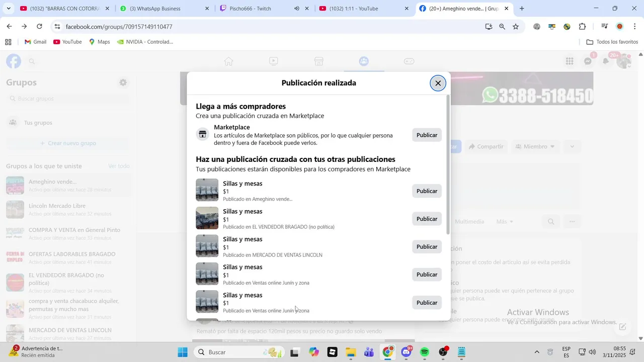Open the Facebook search magnifier
The width and height of the screenshot is (644, 362).
point(32,61)
